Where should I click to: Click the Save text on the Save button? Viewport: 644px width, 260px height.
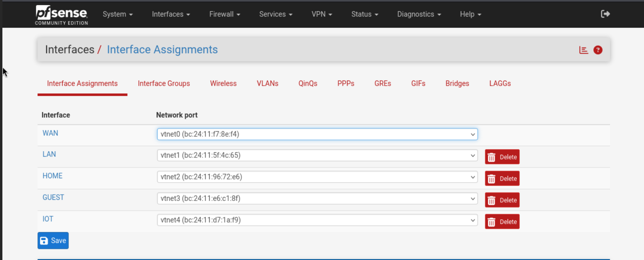(x=59, y=241)
